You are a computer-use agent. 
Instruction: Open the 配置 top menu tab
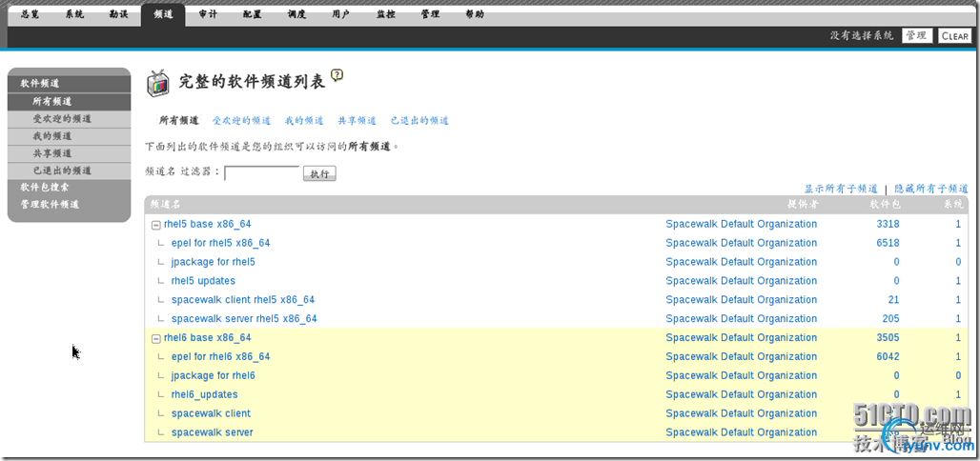[253, 14]
